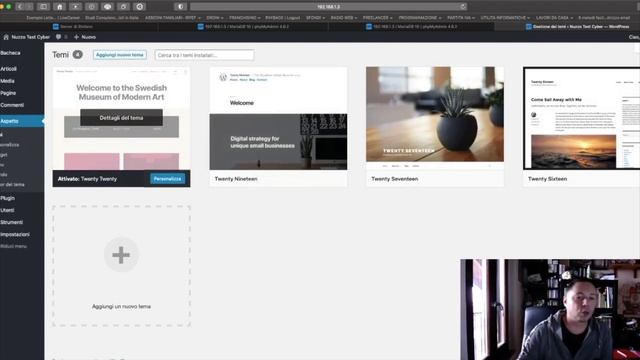The width and height of the screenshot is (640, 360).
Task: Open Bacheca in the sidebar
Action: (10, 53)
